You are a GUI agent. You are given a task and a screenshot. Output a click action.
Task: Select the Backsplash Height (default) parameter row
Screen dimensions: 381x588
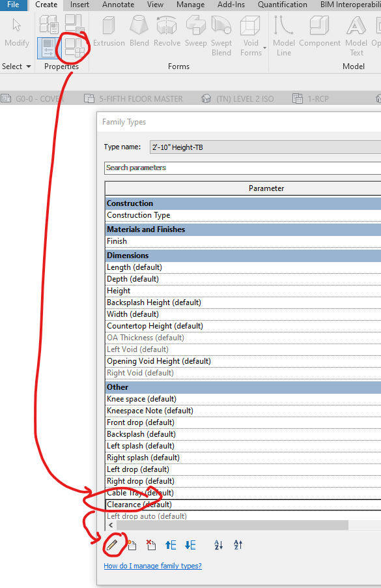[243, 302]
